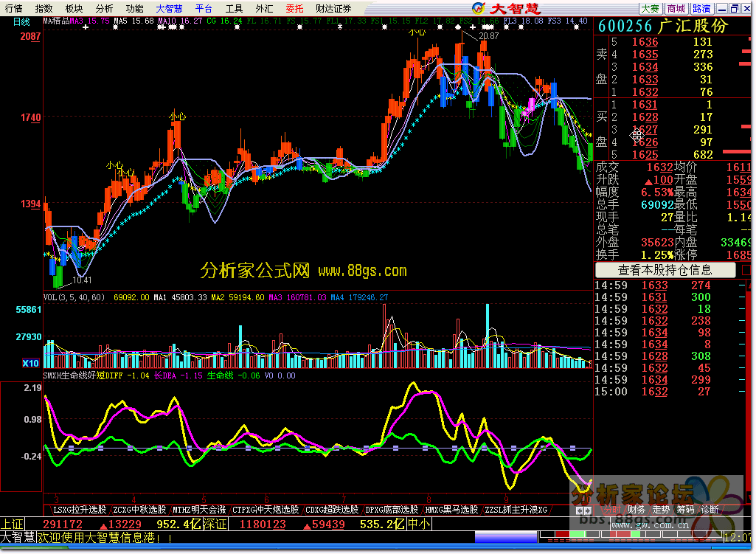
Task: Select the LSXG拉升选股 tab
Action: click(x=80, y=510)
